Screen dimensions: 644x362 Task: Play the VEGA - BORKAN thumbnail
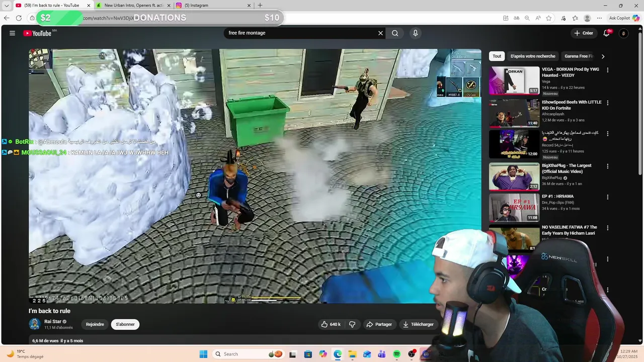[x=514, y=80]
